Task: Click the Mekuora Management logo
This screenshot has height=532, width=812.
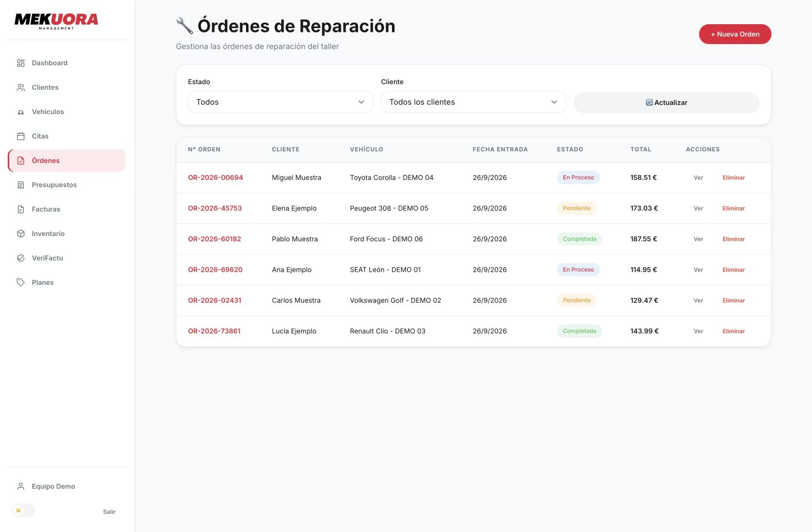Action: pyautogui.click(x=56, y=21)
